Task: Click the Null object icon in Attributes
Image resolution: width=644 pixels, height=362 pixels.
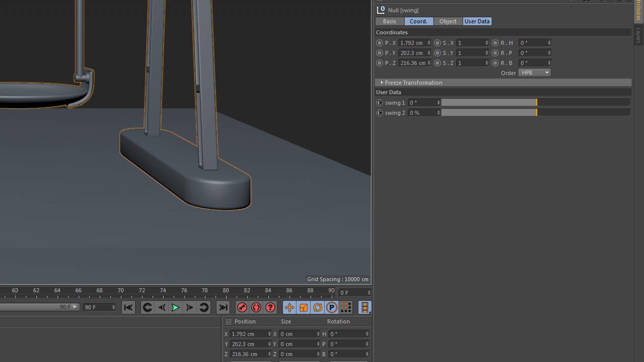Action: click(380, 10)
